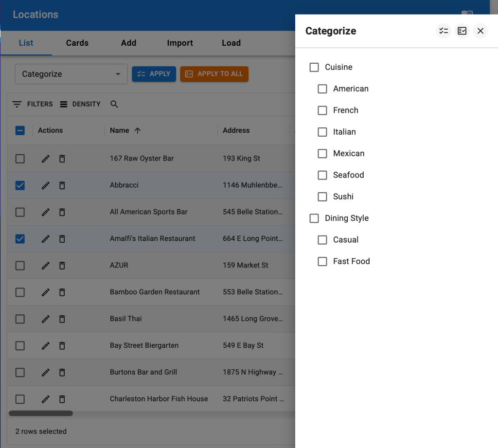Edit the Charleston Harbor Fish House row
498x448 pixels.
(45, 399)
